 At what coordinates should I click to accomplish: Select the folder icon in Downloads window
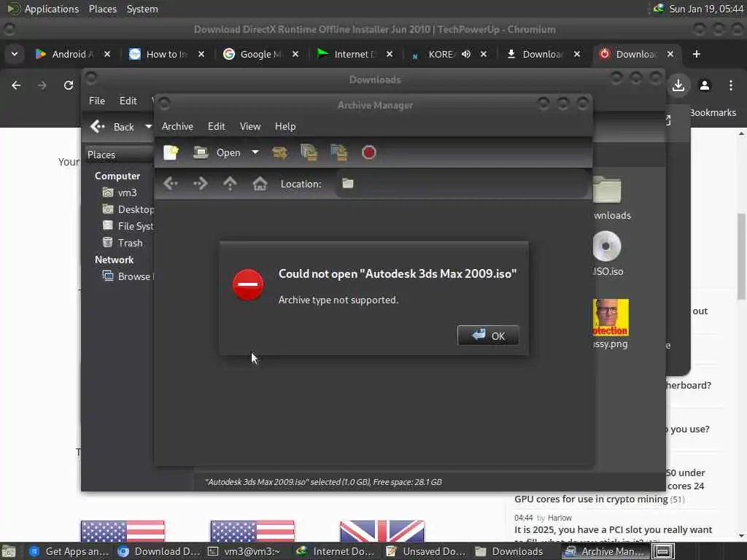click(x=608, y=190)
